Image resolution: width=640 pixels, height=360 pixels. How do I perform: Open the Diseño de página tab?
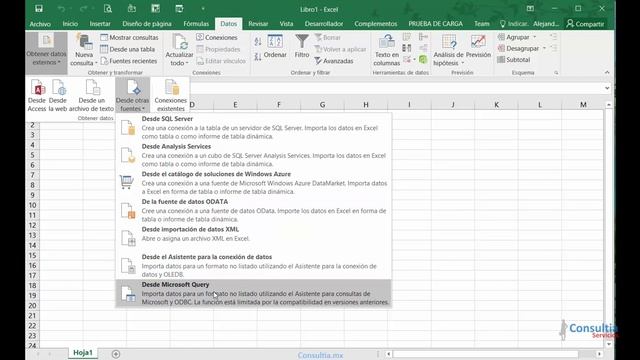click(147, 24)
